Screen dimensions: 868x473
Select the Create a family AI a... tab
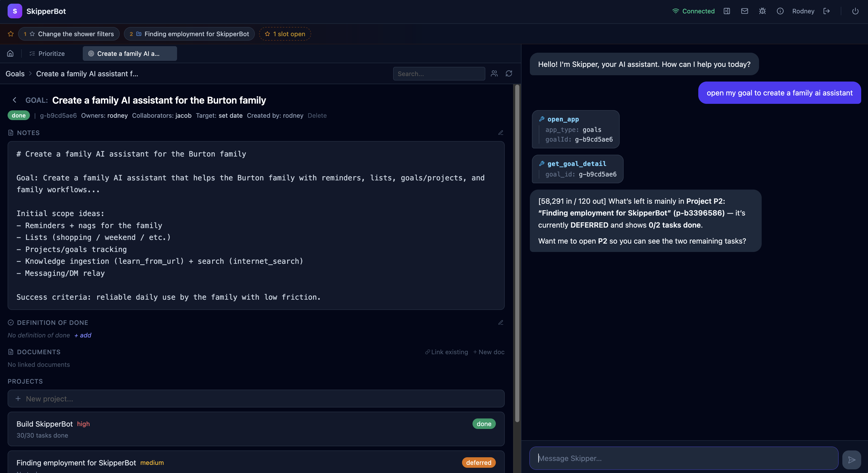click(130, 53)
